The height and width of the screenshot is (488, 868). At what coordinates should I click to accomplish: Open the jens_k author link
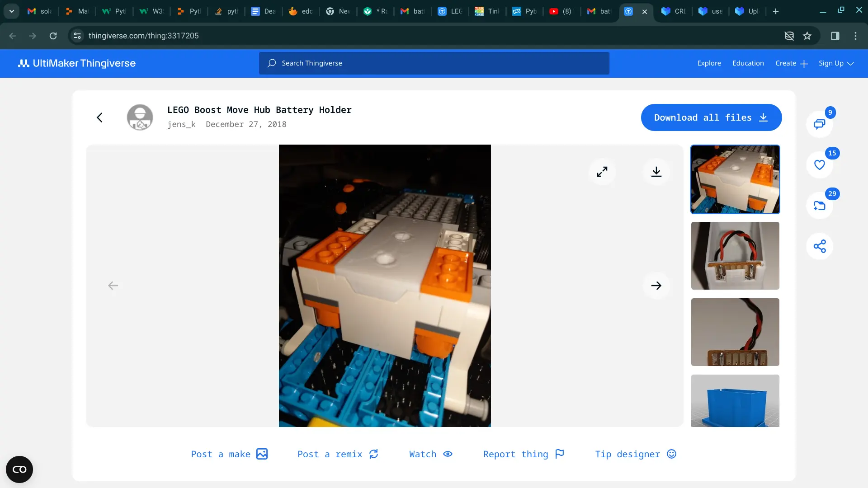click(x=181, y=124)
